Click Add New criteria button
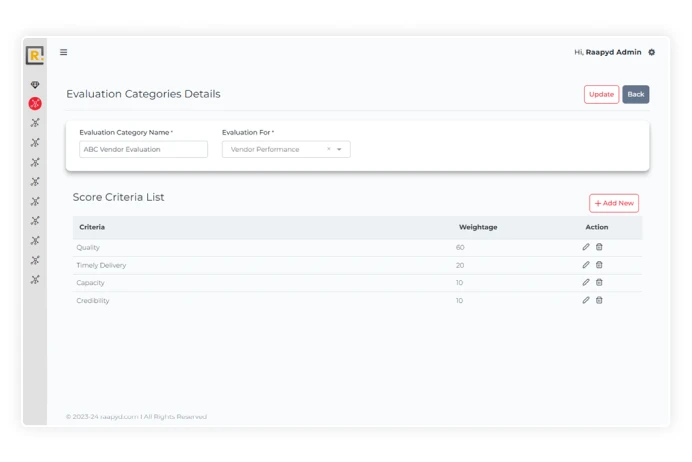The width and height of the screenshot is (692, 462). (x=613, y=203)
